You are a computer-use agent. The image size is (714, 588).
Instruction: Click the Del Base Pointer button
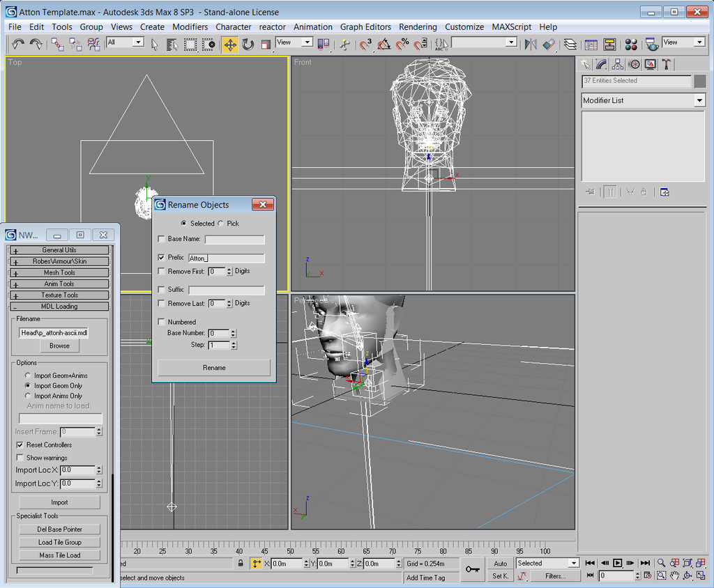[60, 529]
